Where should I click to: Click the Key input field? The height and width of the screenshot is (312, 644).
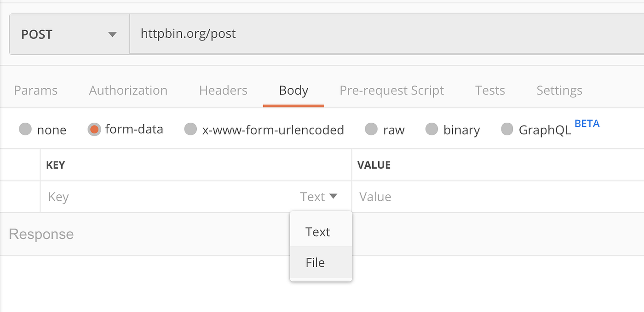tap(138, 196)
